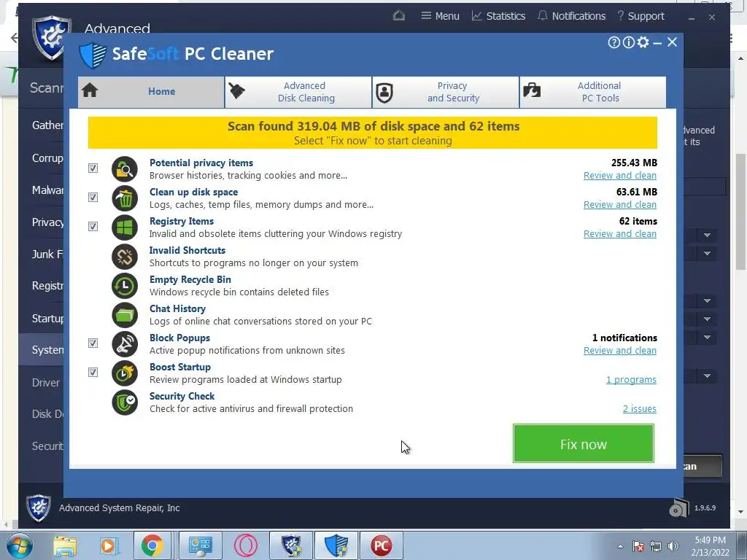This screenshot has height=560, width=747.
Task: Open Menu in Advanced System Repair
Action: 440,16
